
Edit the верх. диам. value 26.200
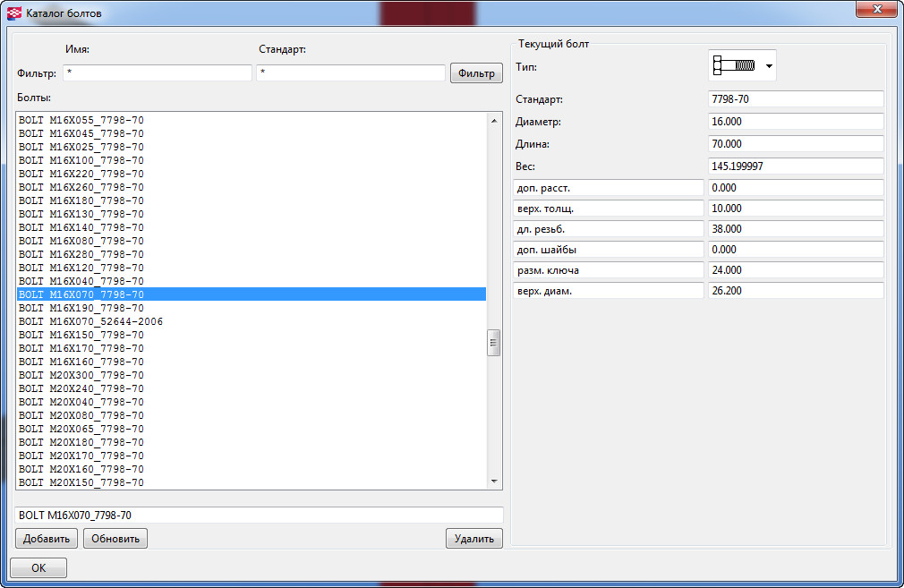point(796,291)
